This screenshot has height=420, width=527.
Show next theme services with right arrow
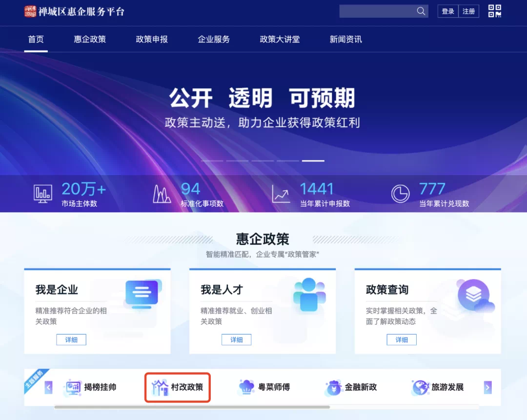487,387
